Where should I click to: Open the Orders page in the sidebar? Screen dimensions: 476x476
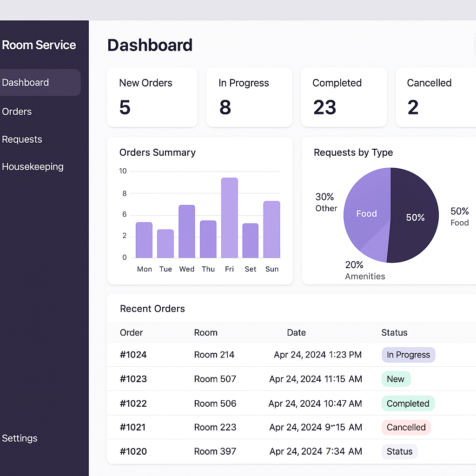17,112
